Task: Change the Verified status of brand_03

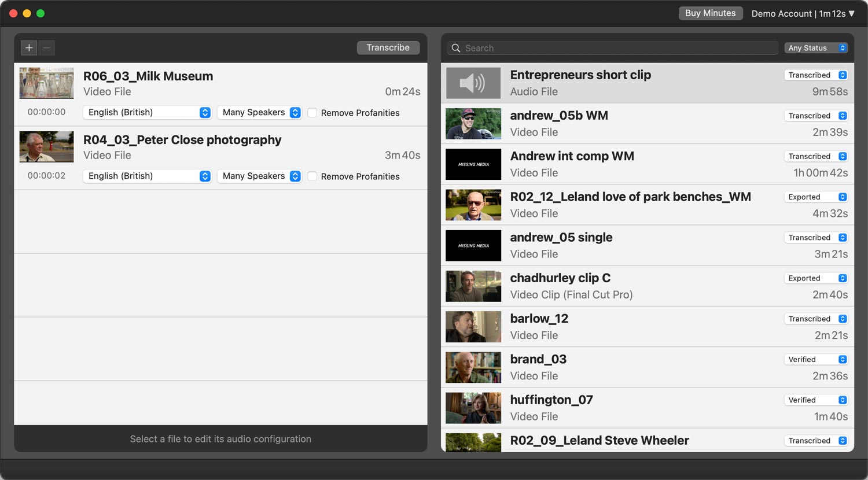Action: tap(816, 359)
